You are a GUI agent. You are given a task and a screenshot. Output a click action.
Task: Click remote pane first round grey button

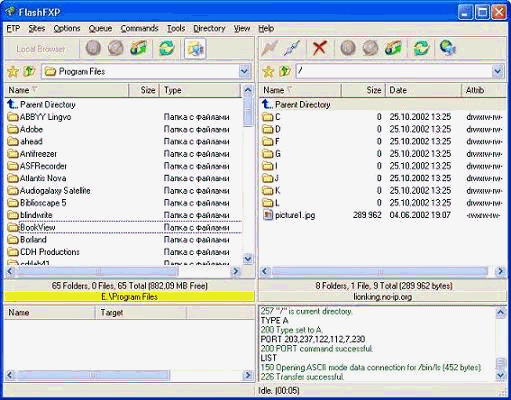(x=348, y=48)
